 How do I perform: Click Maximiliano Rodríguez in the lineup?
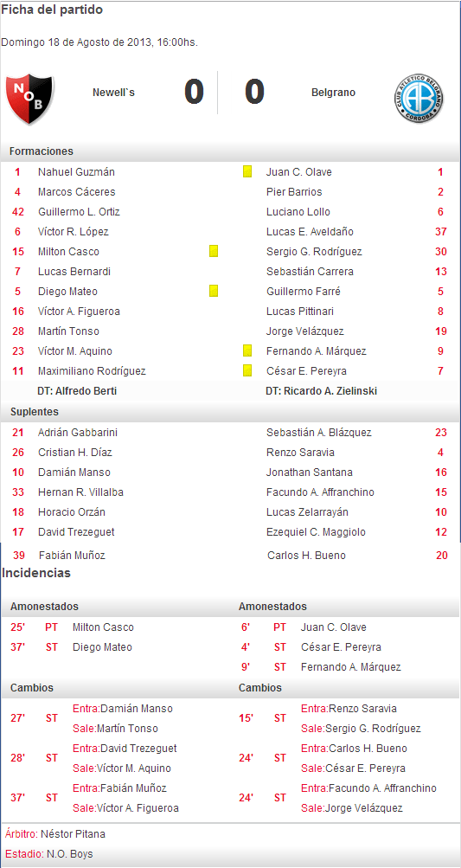click(x=92, y=371)
